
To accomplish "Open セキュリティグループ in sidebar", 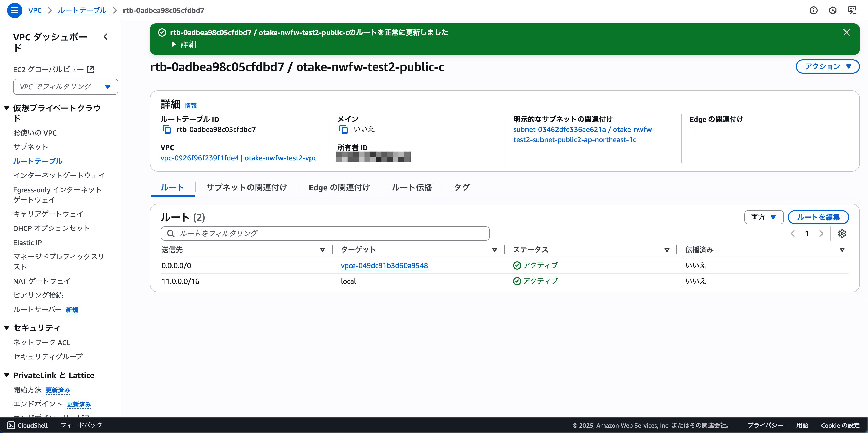I will (x=48, y=357).
